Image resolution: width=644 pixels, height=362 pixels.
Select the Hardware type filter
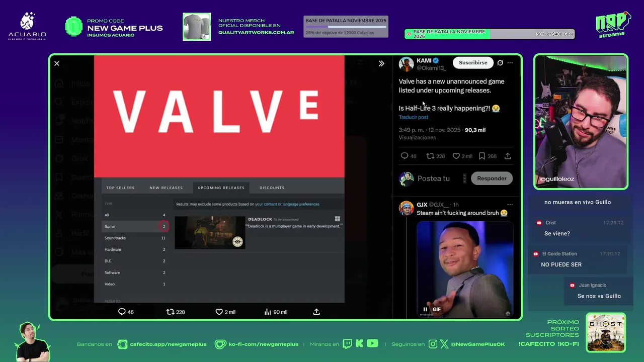pos(135,249)
